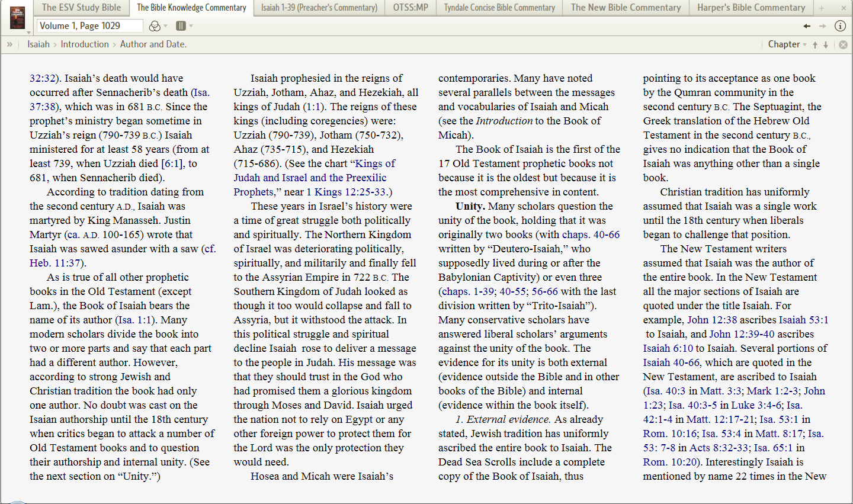
Task: Open Tyndale Concise Bible Commentary tab
Action: [x=499, y=8]
